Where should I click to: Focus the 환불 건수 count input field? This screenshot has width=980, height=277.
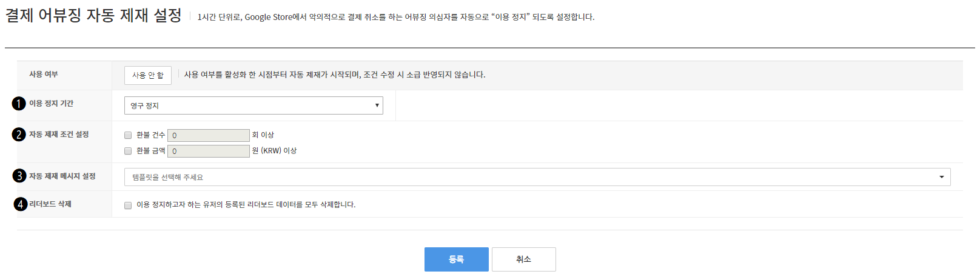click(209, 135)
